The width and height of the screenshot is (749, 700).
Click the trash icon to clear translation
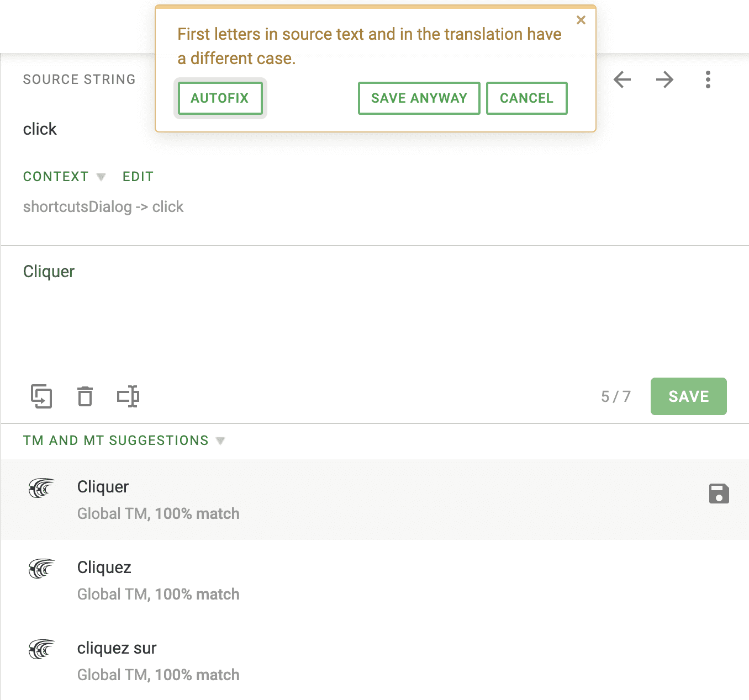click(x=85, y=396)
